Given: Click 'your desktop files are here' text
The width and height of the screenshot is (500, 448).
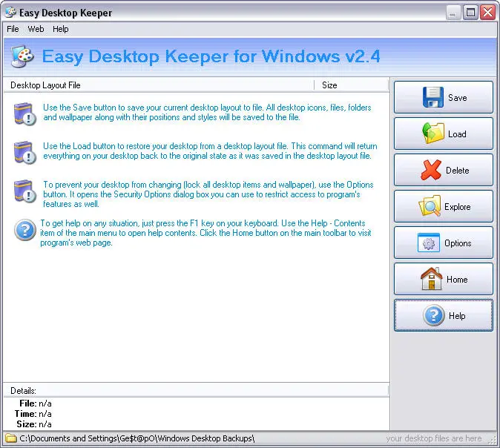Looking at the screenshot, I should [434, 438].
